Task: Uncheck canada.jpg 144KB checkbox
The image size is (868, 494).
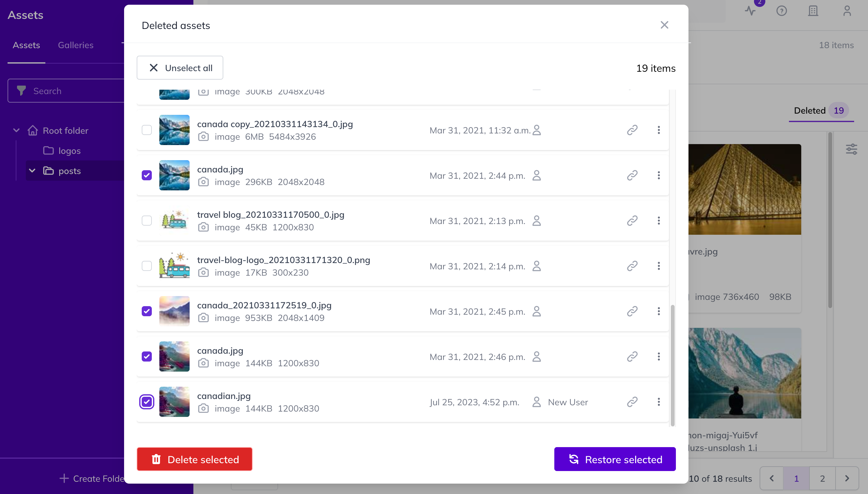Action: (x=147, y=356)
